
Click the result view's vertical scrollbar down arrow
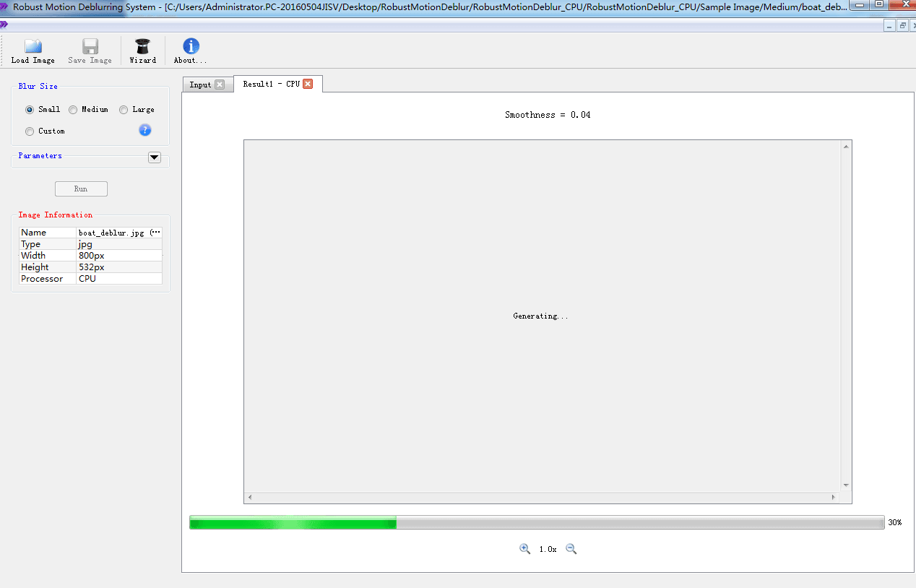pyautogui.click(x=846, y=485)
